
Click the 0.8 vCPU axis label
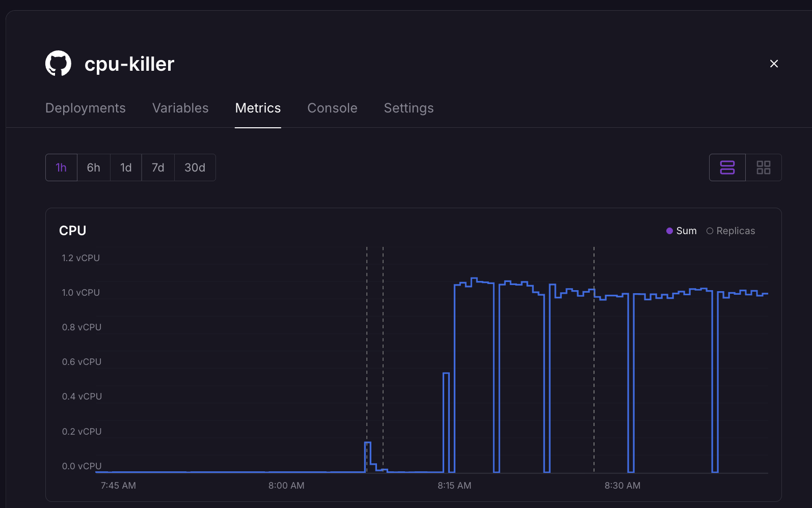point(82,327)
